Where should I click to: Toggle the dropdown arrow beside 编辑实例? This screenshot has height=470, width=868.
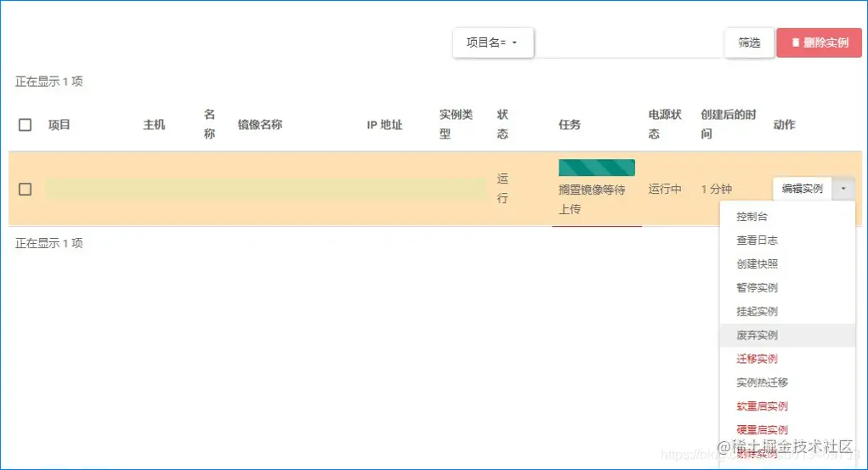(843, 189)
